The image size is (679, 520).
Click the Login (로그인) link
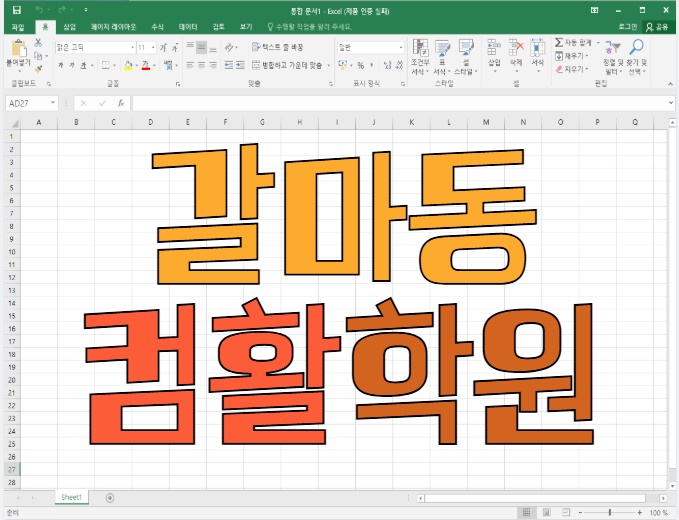627,27
